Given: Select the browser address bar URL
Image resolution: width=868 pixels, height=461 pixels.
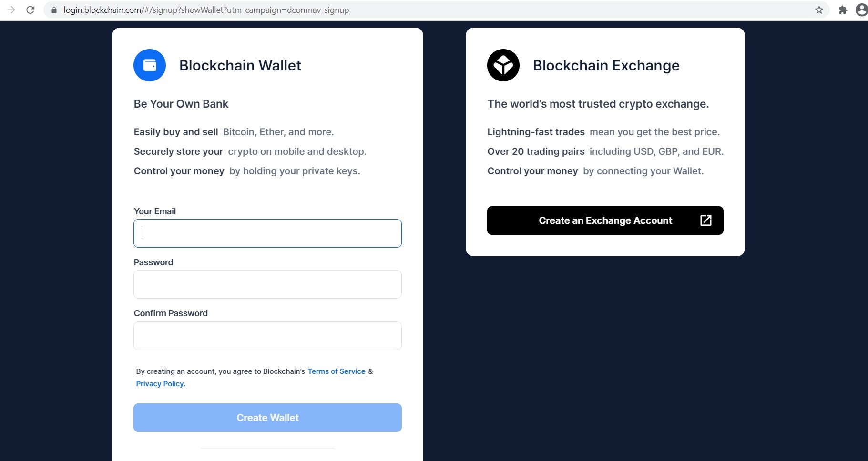Looking at the screenshot, I should [206, 10].
